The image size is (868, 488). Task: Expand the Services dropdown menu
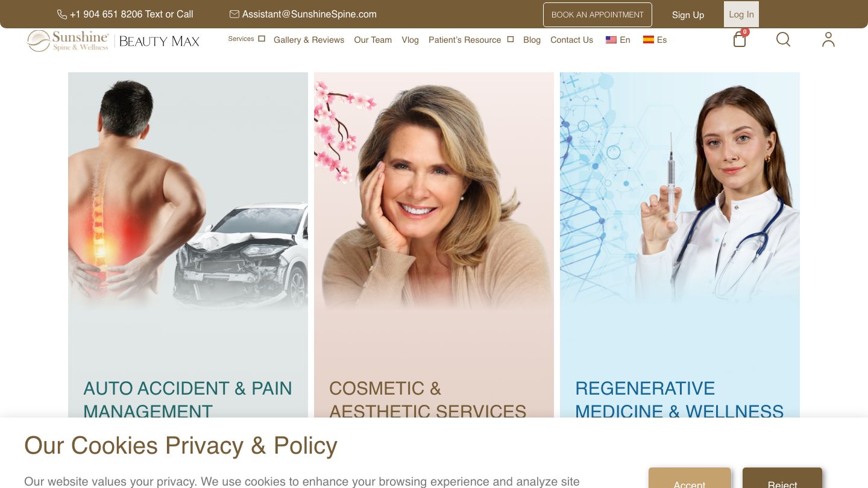coord(246,39)
